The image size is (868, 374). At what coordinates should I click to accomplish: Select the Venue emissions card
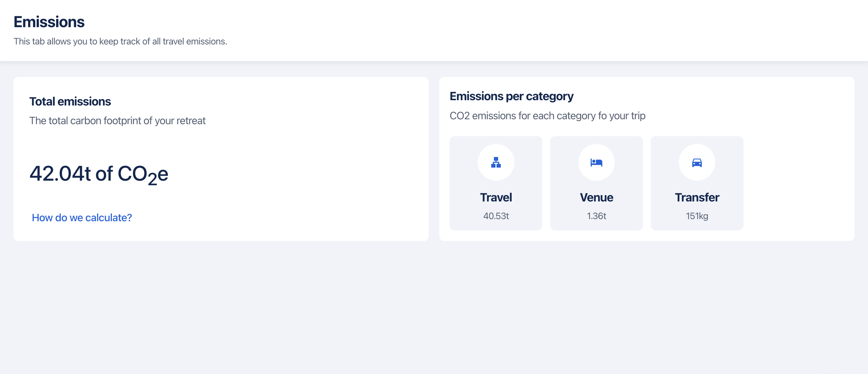[596, 183]
